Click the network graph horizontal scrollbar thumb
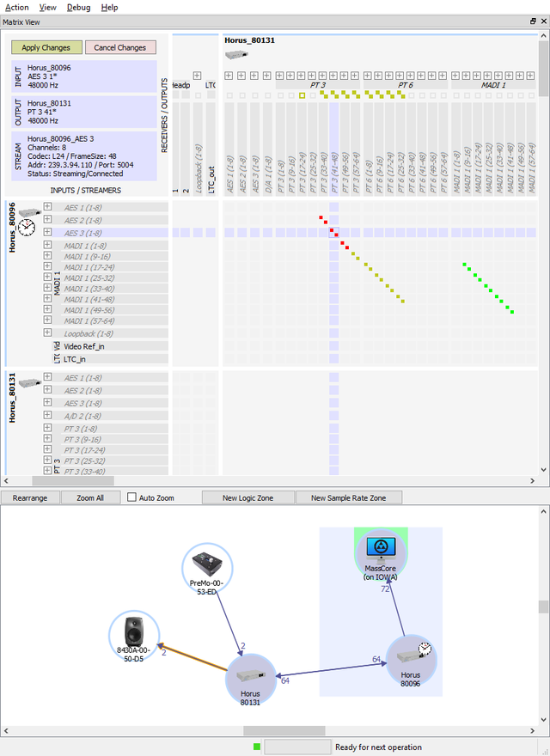 pos(284,730)
